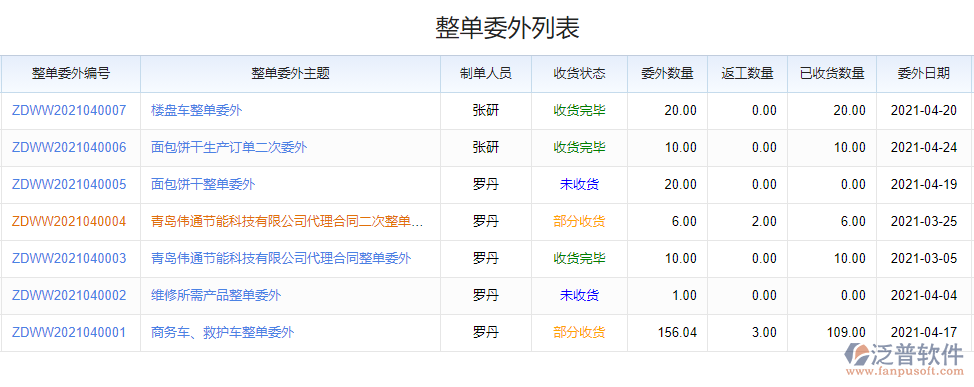The image size is (974, 387).
Task: Select 部分收货 status in ZDWW2021040004 row
Action: click(x=580, y=222)
